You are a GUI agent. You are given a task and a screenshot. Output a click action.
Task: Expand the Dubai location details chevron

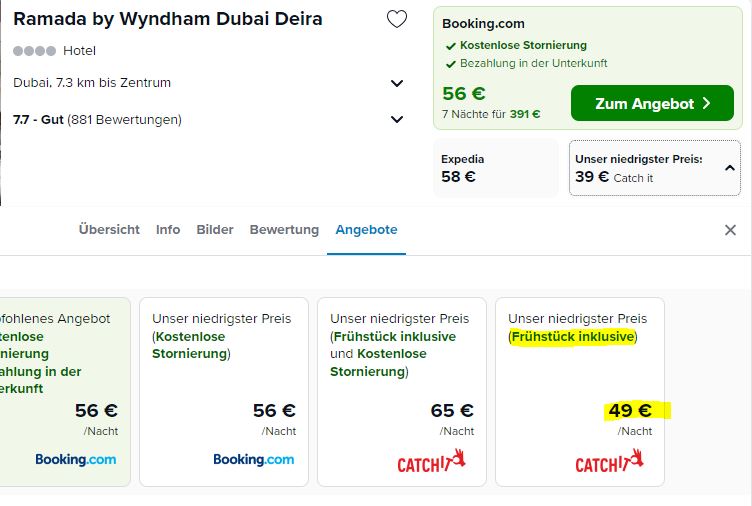pyautogui.click(x=397, y=83)
